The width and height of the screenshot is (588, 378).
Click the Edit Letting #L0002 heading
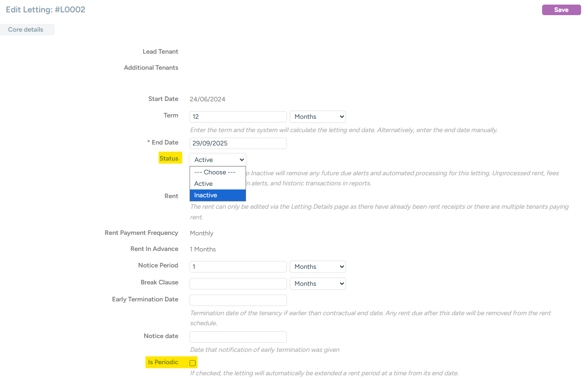(x=45, y=10)
